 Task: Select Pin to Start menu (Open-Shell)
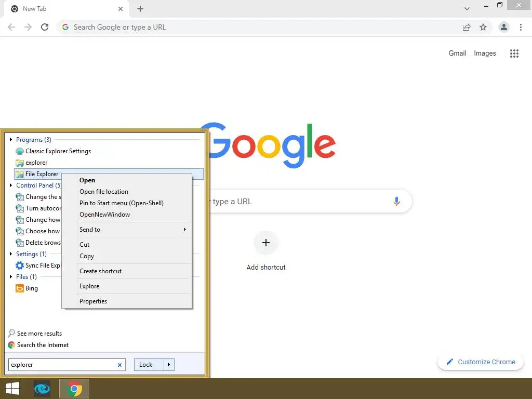click(128, 203)
